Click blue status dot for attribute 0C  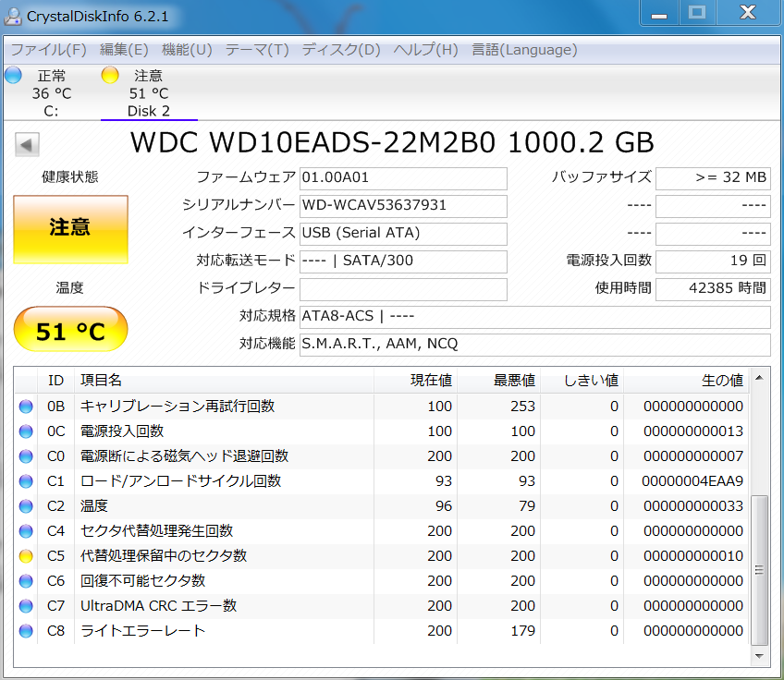[x=26, y=431]
